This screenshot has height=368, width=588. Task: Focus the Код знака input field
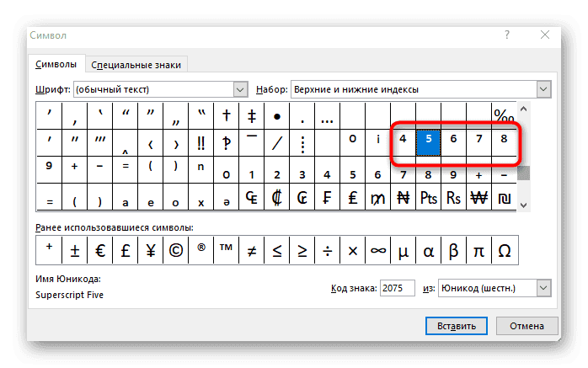(397, 288)
